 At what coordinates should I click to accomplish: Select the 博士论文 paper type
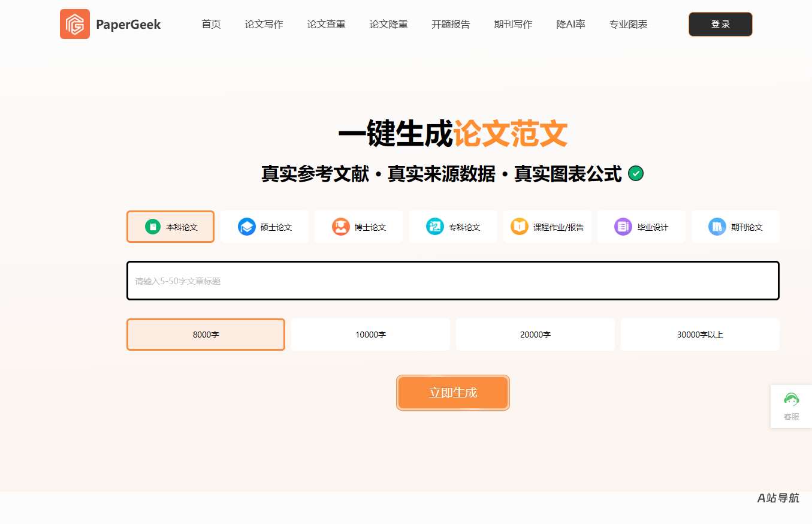pyautogui.click(x=358, y=227)
